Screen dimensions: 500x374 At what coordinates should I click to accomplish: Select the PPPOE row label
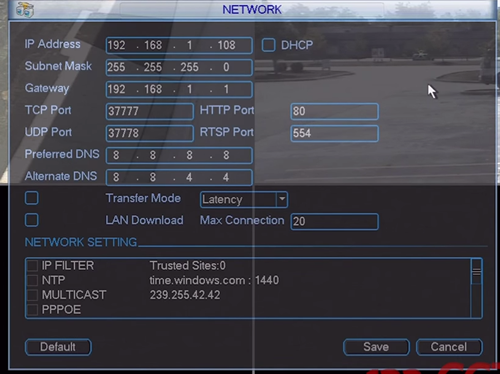click(x=61, y=310)
